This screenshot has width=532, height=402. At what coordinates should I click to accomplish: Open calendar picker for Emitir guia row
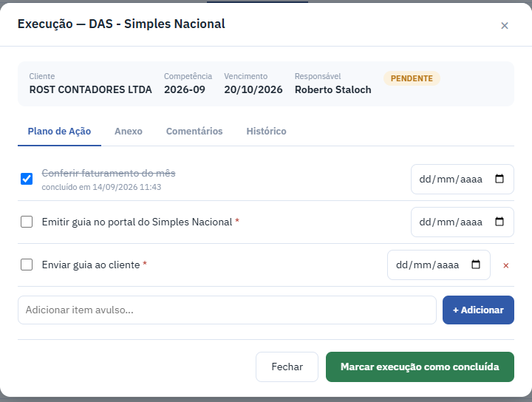click(499, 222)
